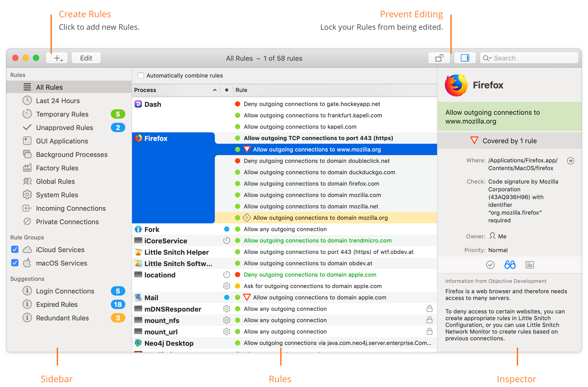Click the red deny dot for gate.hockeyapp.net
Viewport: 588px width, 387px height.
tap(238, 104)
